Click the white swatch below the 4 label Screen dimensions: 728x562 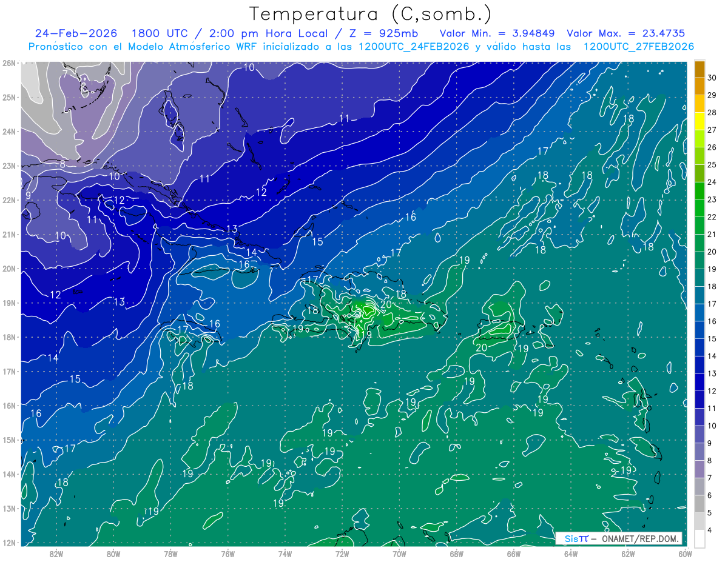click(699, 538)
